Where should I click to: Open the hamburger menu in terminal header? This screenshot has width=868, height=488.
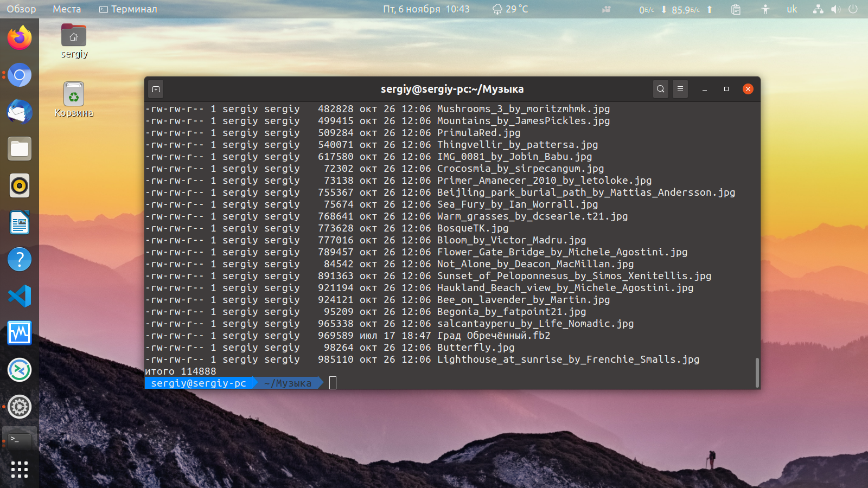point(680,89)
